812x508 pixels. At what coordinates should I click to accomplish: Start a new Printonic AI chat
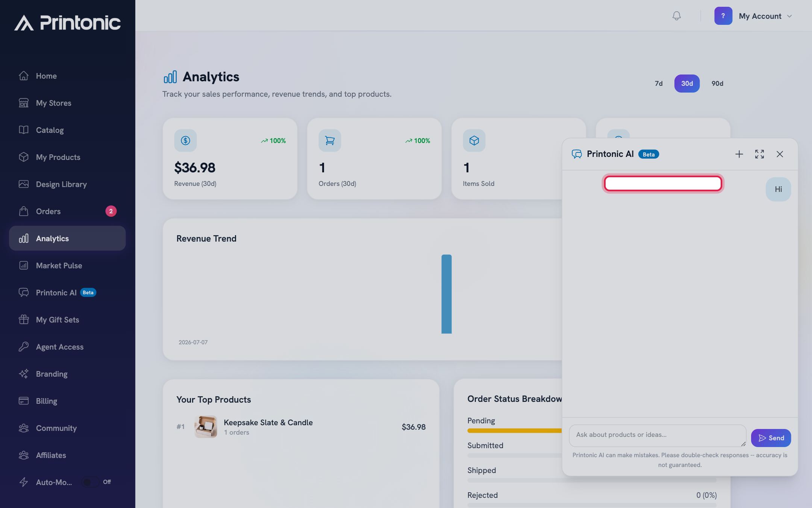[739, 154]
